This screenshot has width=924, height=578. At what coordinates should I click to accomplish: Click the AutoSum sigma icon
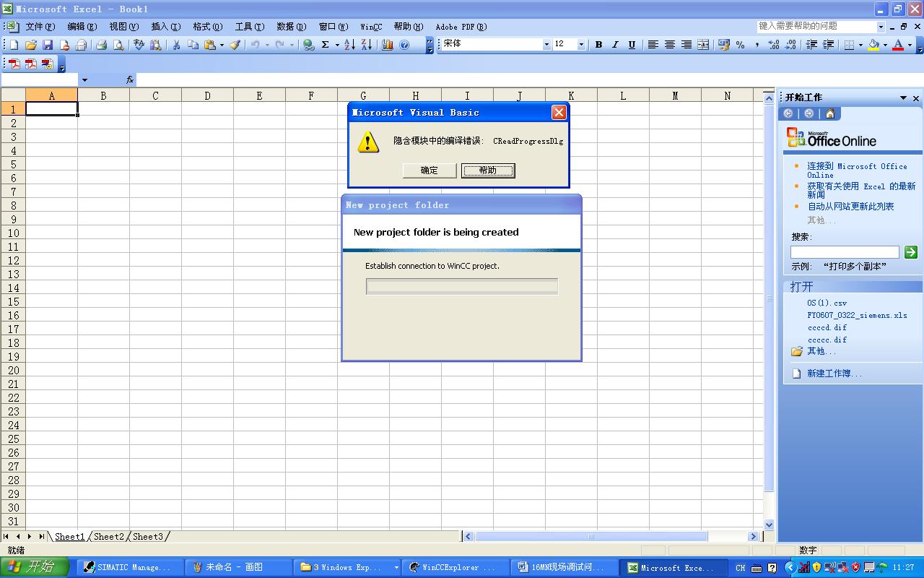[326, 45]
